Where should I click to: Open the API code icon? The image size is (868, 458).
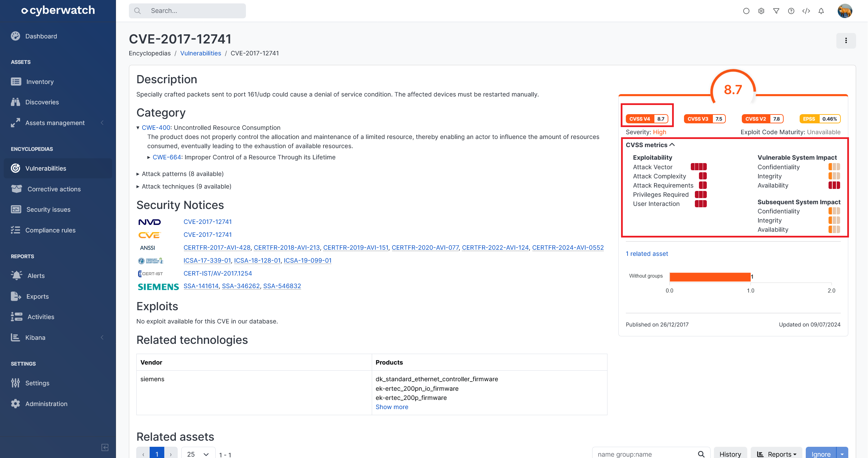pos(806,11)
